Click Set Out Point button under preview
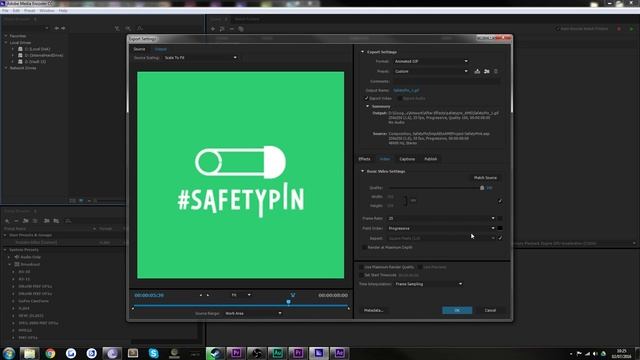The width and height of the screenshot is (640, 360). [208, 295]
